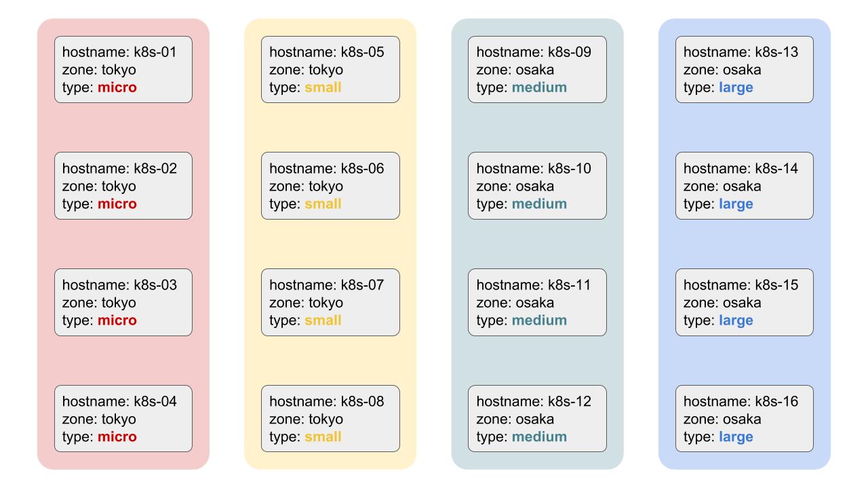Select the k8s-09 medium node card
Image resolution: width=868 pixels, height=488 pixels.
537,70
